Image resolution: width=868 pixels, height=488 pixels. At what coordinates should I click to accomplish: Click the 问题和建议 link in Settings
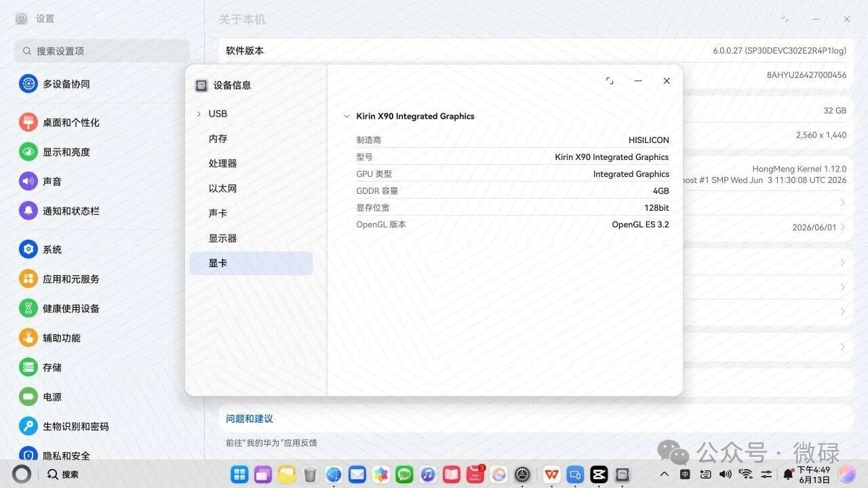tap(250, 419)
